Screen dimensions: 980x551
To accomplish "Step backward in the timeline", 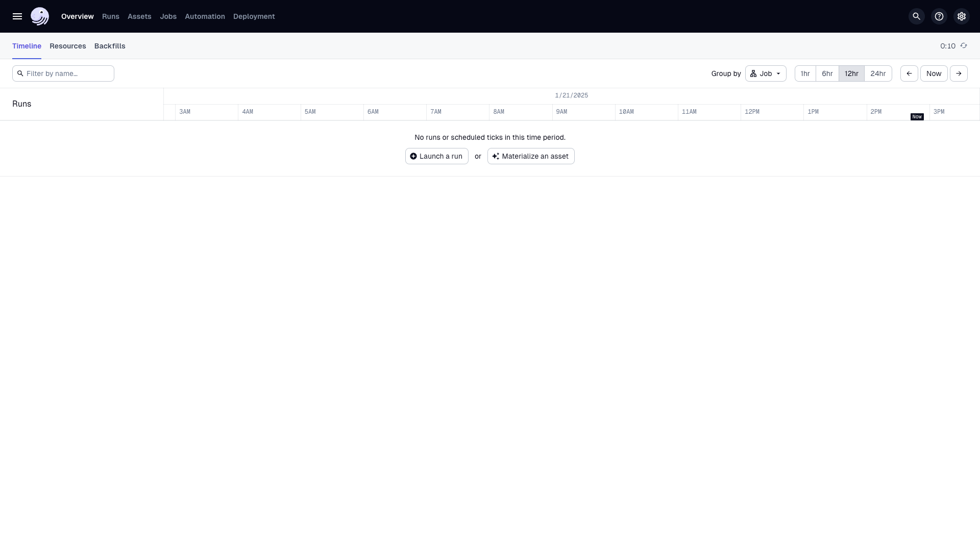I will coord(909,73).
